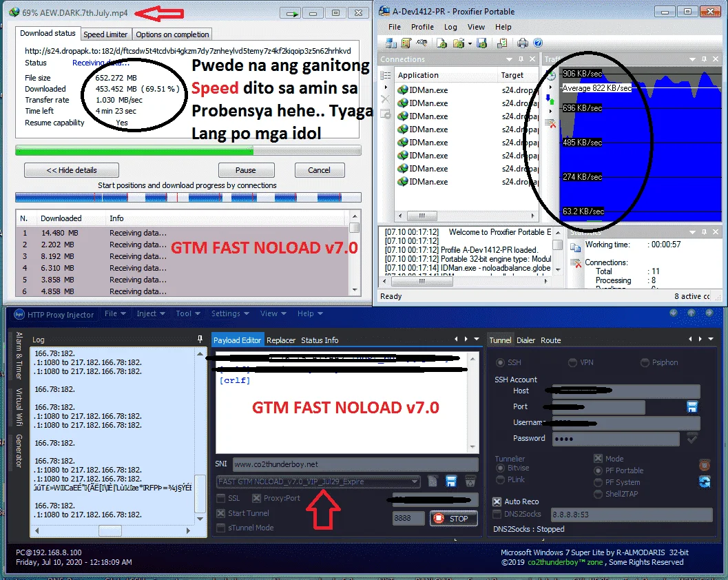Click the blue Help question mark icon in Proxifier
This screenshot has height=580, width=728.
[x=538, y=43]
